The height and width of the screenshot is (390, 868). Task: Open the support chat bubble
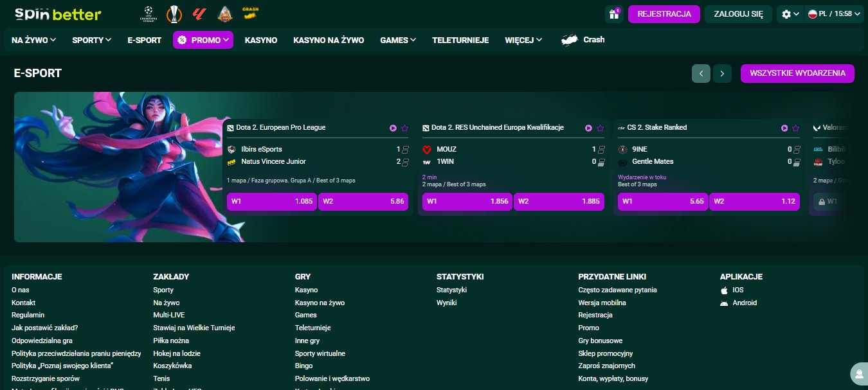(x=859, y=373)
